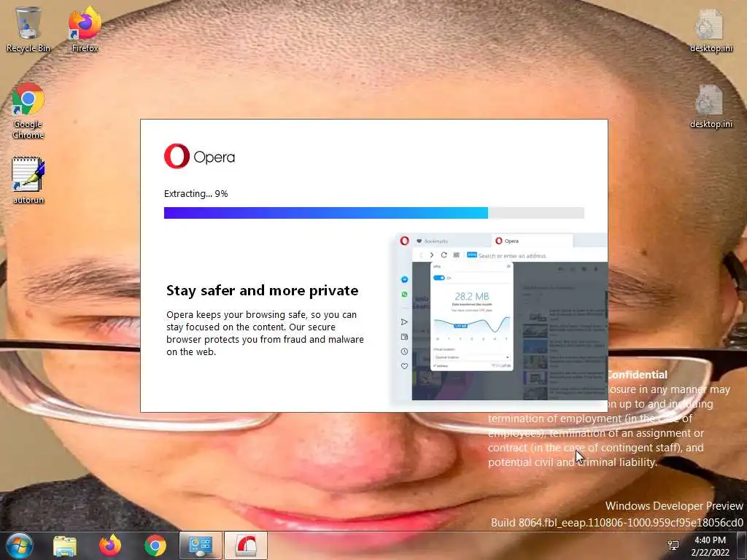The height and width of the screenshot is (560, 747).
Task: Open the Control Panel taskbar item
Action: [201, 545]
